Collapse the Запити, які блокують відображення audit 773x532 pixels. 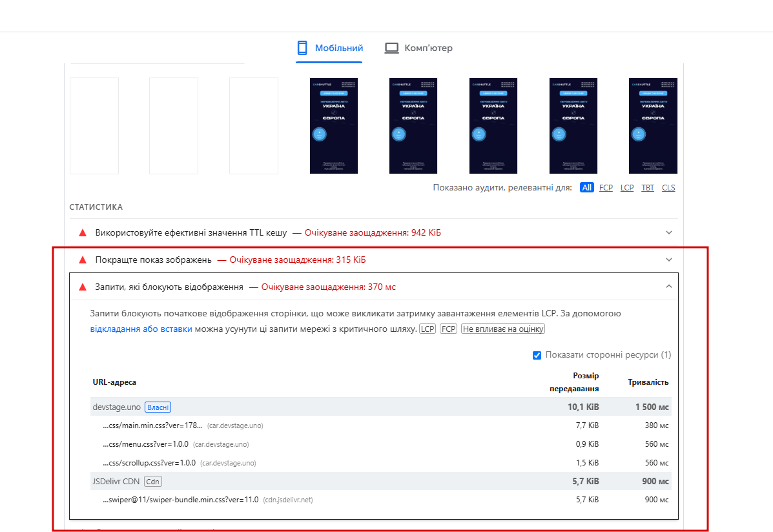[669, 287]
